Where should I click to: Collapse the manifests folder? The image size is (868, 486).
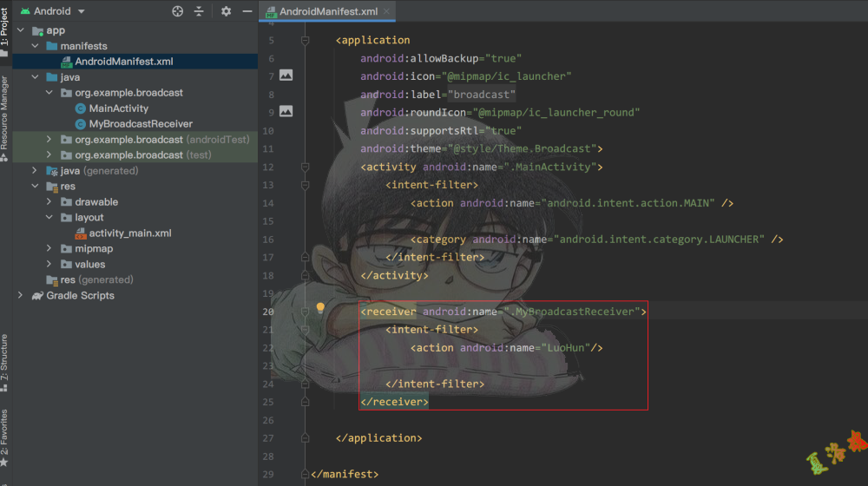pos(36,46)
